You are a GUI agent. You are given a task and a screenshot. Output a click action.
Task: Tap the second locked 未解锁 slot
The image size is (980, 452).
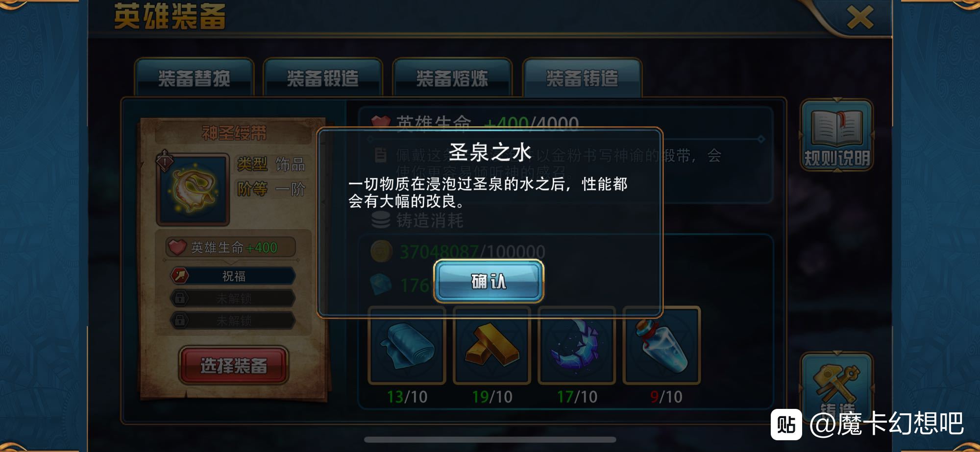click(x=233, y=320)
